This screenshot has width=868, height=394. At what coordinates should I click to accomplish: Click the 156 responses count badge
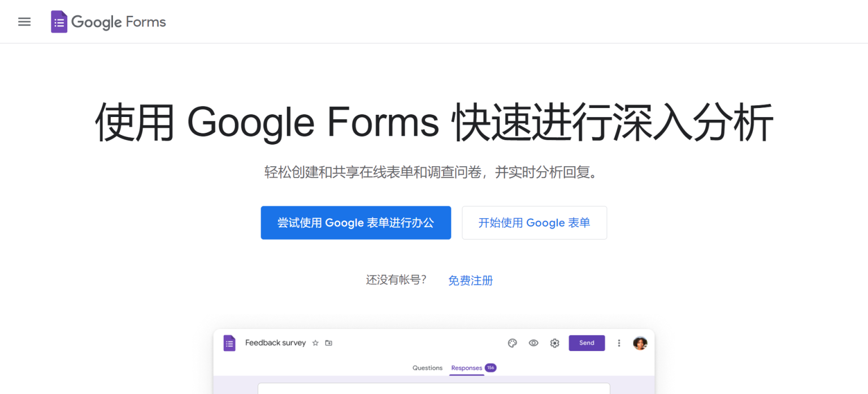tap(490, 367)
